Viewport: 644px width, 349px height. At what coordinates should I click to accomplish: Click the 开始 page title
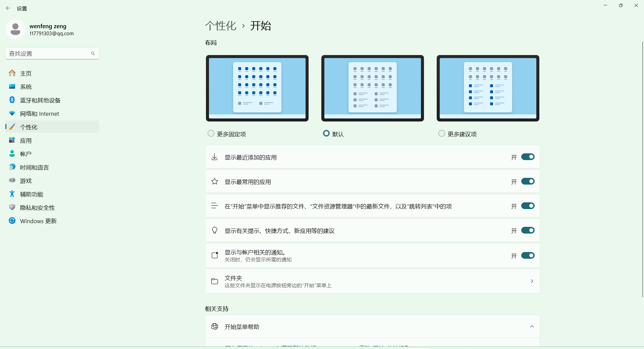pos(261,26)
